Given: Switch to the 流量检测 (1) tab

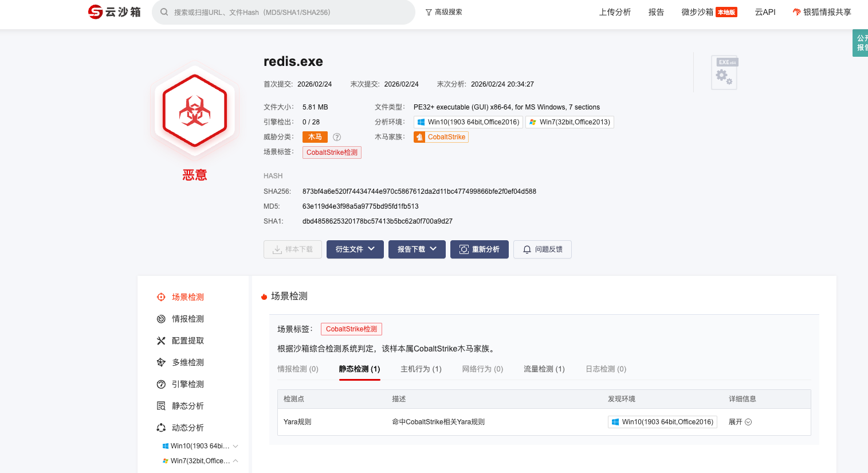Looking at the screenshot, I should (x=544, y=369).
